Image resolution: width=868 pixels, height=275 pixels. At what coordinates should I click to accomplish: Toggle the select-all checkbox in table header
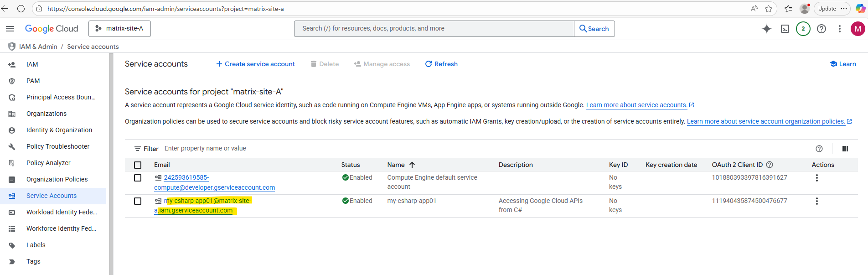click(138, 165)
